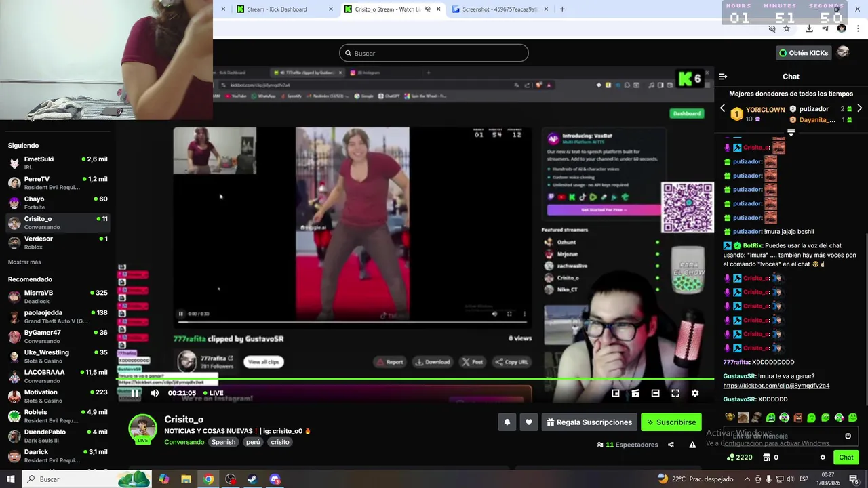Viewport: 868px width, 488px height.
Task: Open the perú tag
Action: coord(253,442)
